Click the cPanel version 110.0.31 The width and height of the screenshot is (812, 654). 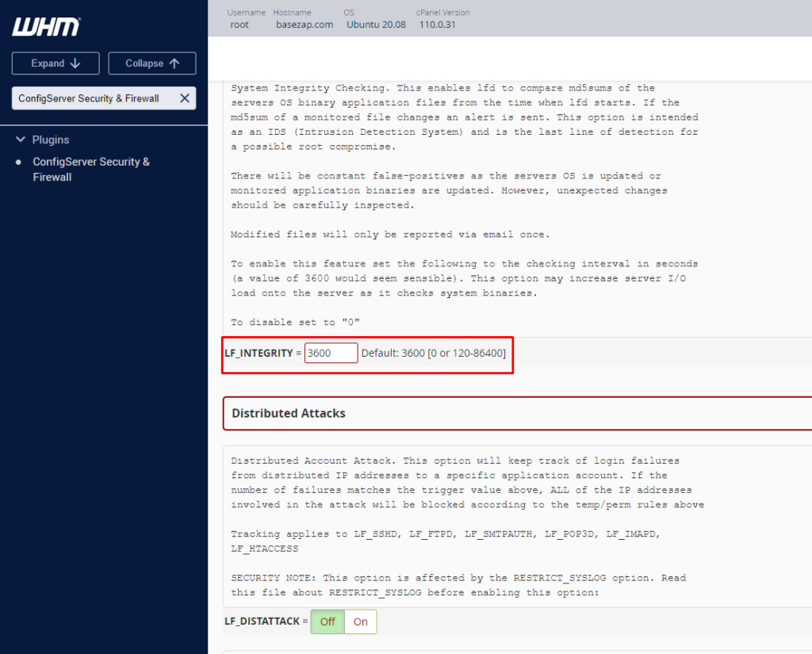[x=438, y=25]
